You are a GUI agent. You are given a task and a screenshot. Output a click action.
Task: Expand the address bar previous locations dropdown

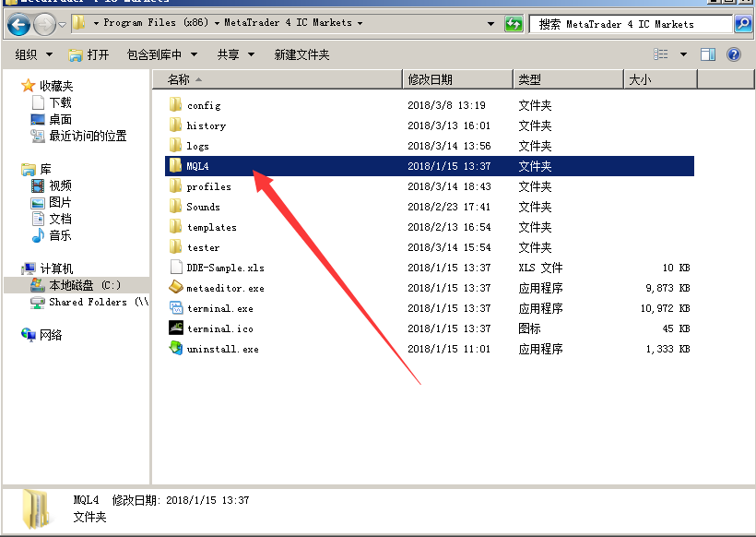(490, 24)
